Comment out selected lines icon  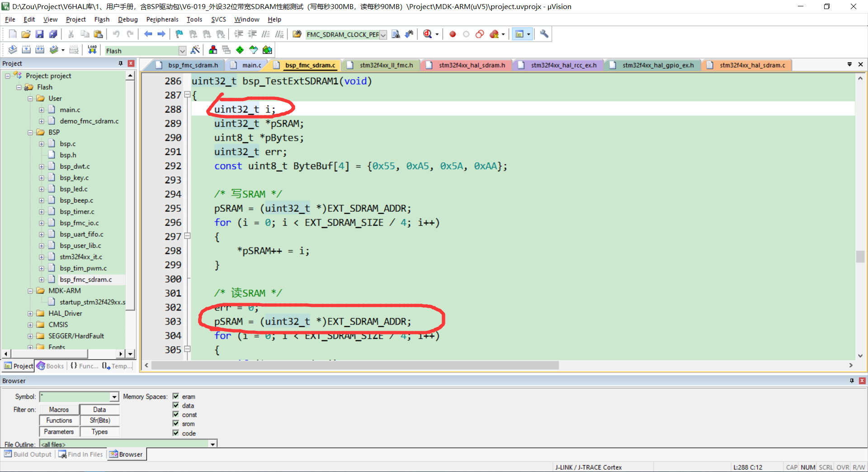click(266, 34)
